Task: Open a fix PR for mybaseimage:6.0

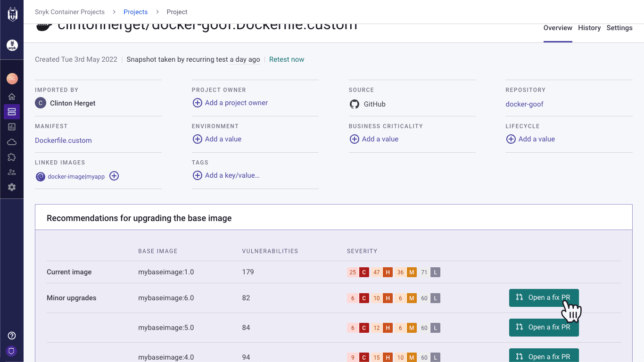Action: tap(544, 298)
